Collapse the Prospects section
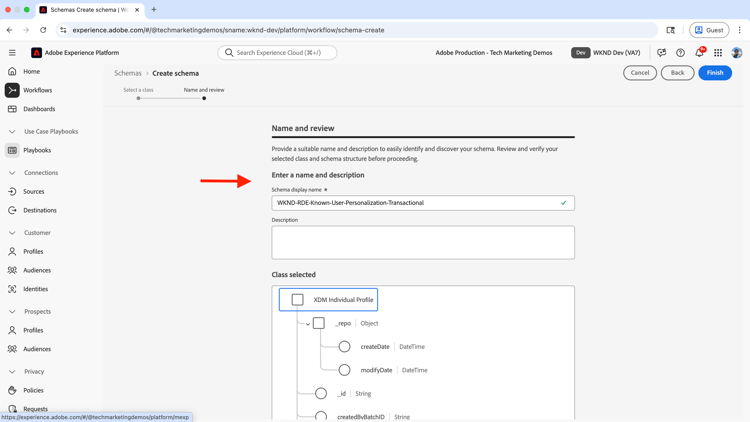This screenshot has height=422, width=750. click(x=12, y=311)
